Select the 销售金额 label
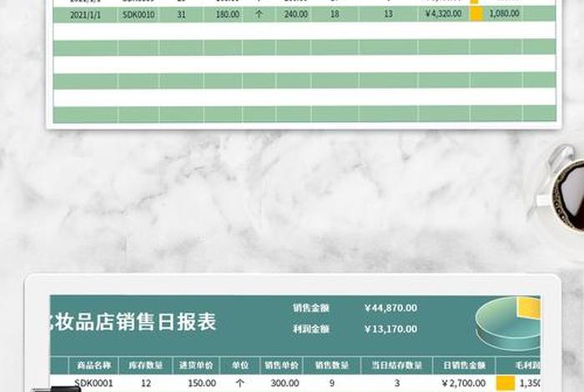 [310, 308]
